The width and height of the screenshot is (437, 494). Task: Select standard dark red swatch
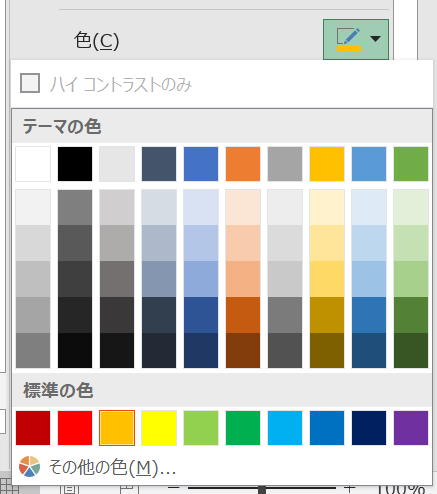click(33, 428)
